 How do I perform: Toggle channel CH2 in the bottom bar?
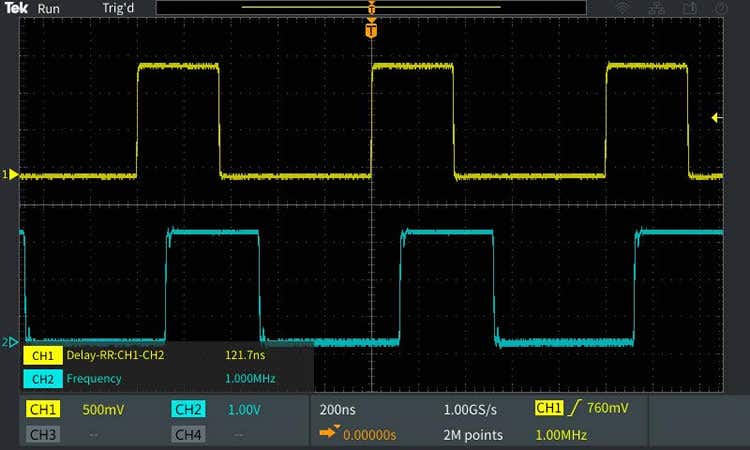188,409
